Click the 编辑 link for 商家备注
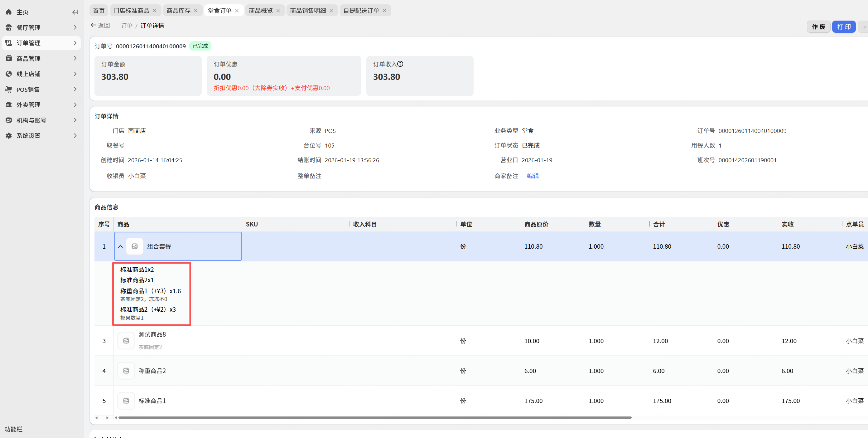This screenshot has width=868, height=438. click(x=533, y=176)
